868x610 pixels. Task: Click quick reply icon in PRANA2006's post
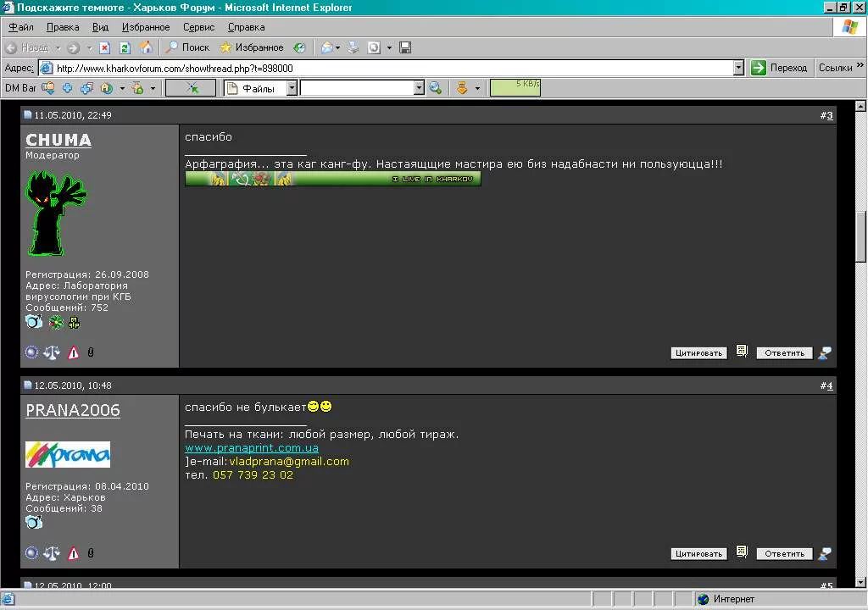pos(825,553)
